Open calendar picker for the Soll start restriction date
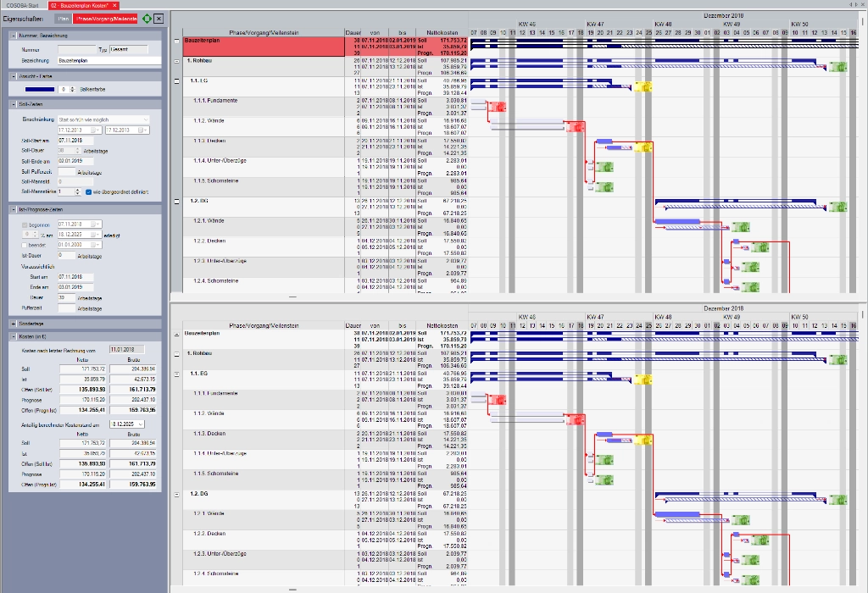Viewport: 868px width, 593px height. point(97,130)
